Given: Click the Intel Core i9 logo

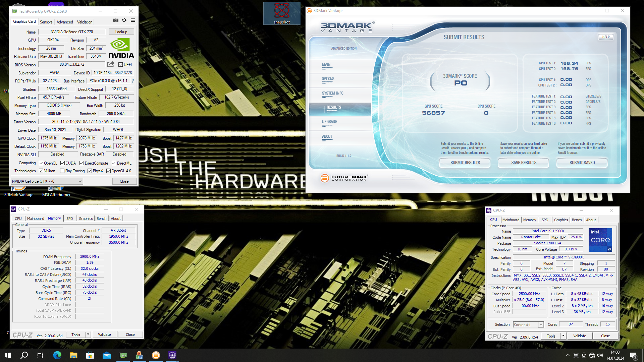Looking at the screenshot, I should coord(600,240).
